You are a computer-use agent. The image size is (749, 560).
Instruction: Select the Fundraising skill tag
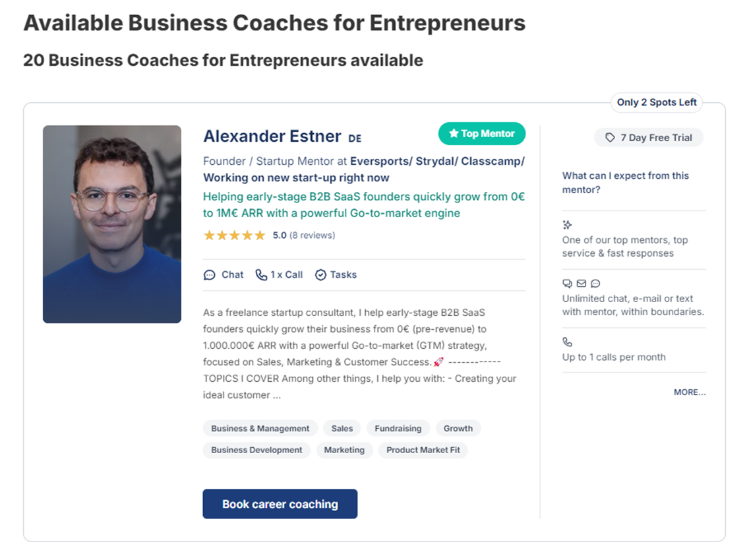[x=398, y=429]
